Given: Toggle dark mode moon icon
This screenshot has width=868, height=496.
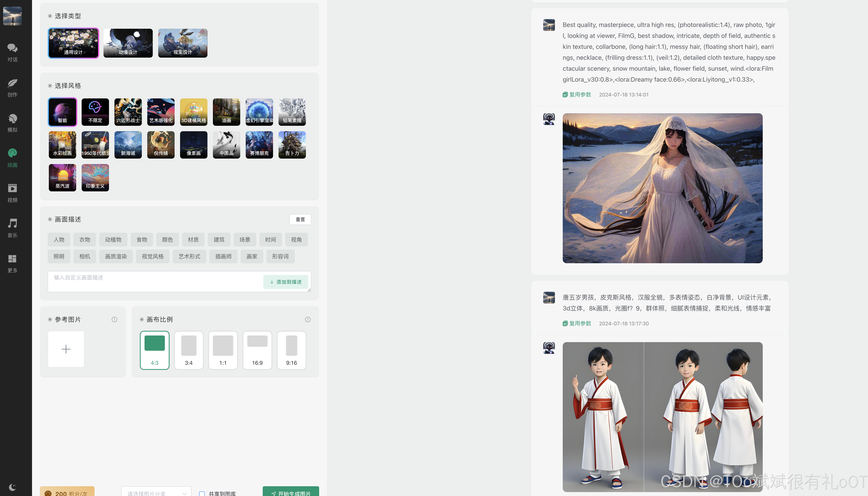Looking at the screenshot, I should pos(13,487).
